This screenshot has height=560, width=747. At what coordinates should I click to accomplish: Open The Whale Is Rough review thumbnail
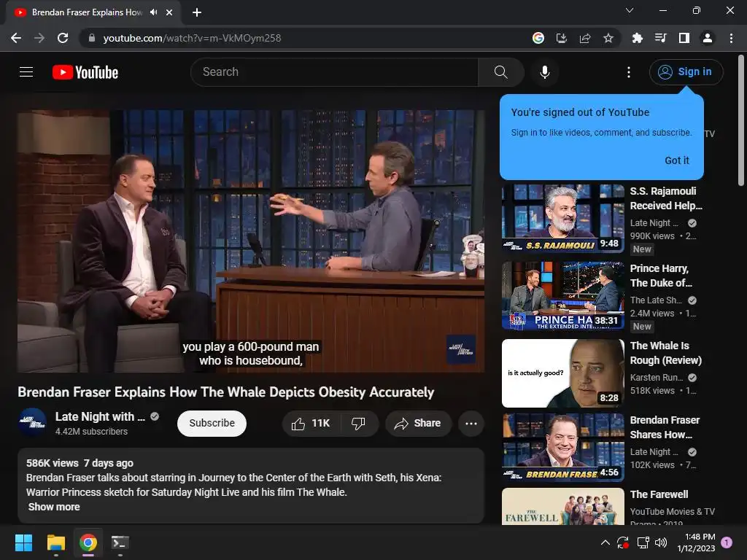point(562,373)
